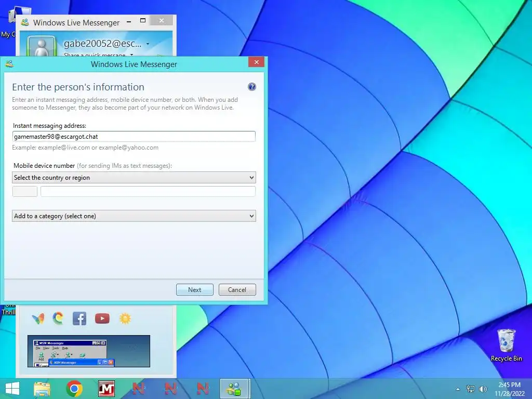This screenshot has width=532, height=399.
Task: Select Windows Live Messenger taskbar button
Action: (x=234, y=389)
